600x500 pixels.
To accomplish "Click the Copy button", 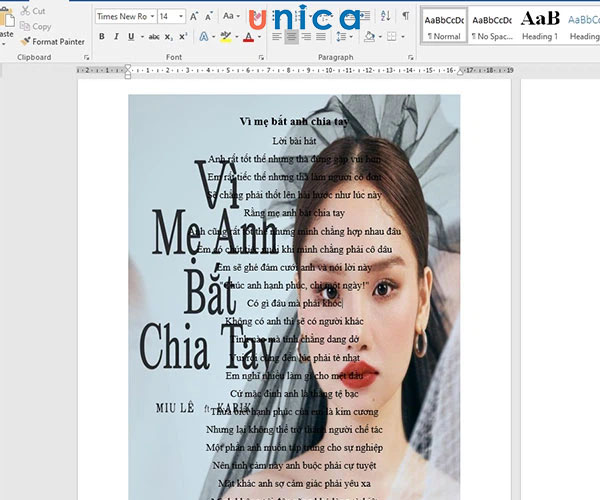I will (x=36, y=26).
